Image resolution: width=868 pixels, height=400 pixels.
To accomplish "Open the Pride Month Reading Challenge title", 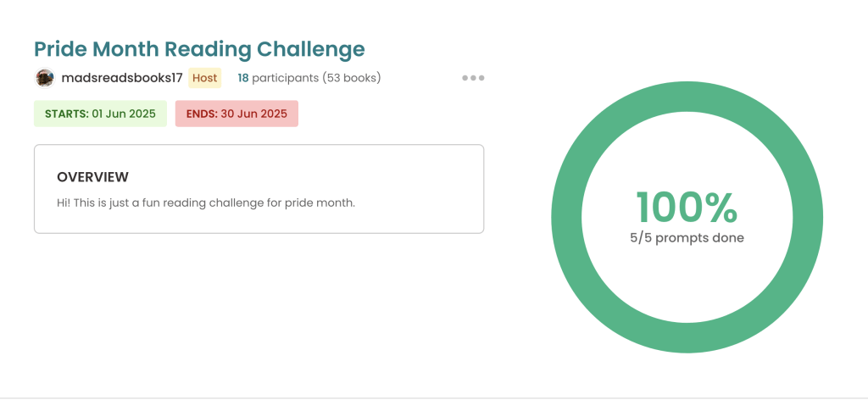I will 199,48.
